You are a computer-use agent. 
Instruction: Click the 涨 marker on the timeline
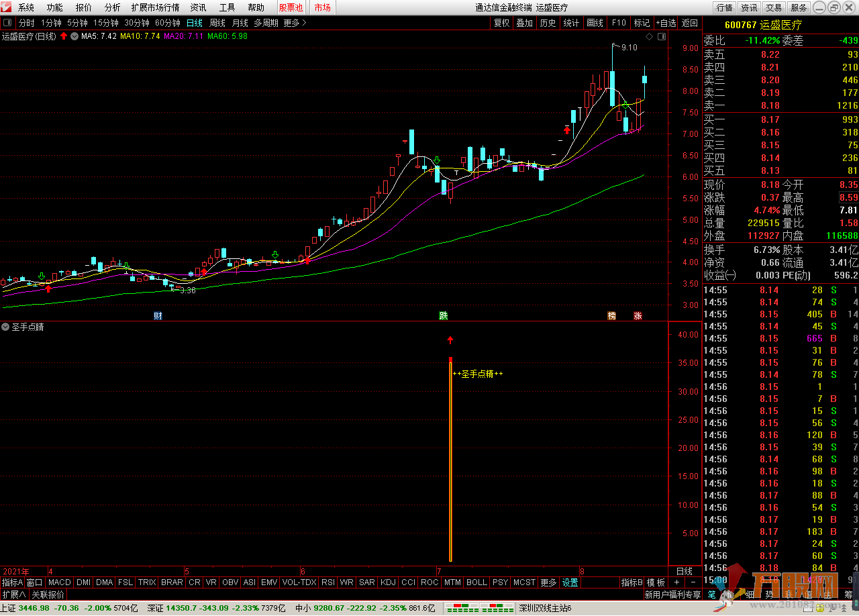tap(638, 315)
